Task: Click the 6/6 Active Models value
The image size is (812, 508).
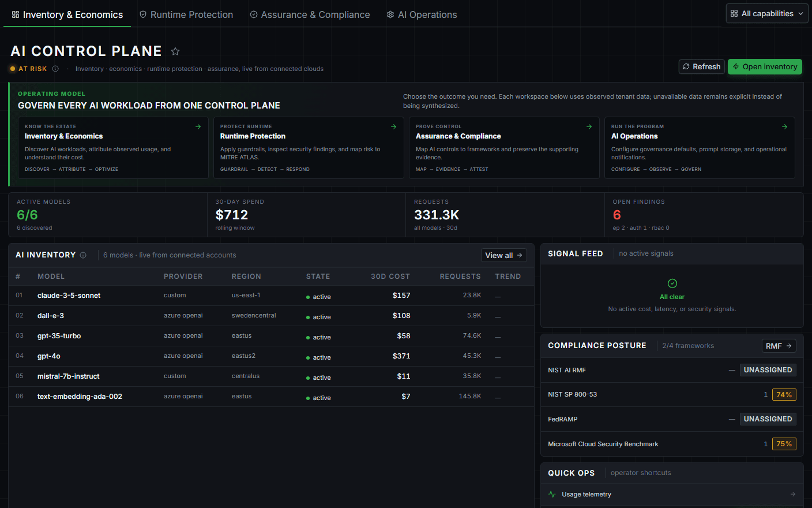Action: [x=27, y=215]
